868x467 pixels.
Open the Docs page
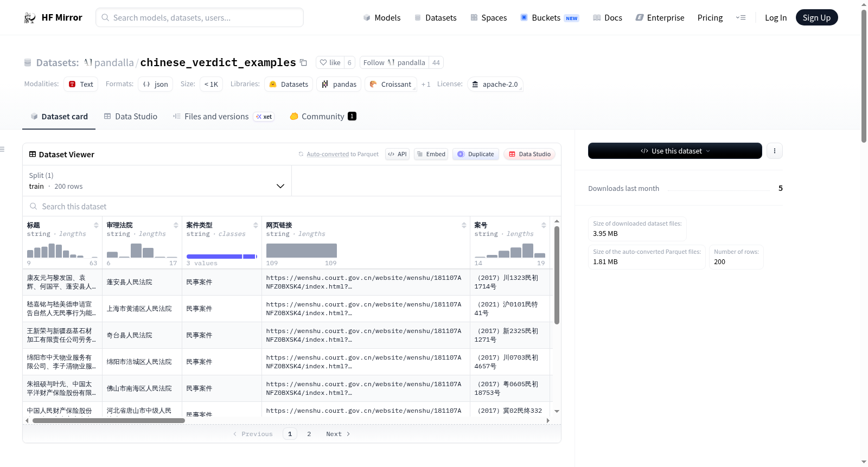[608, 18]
